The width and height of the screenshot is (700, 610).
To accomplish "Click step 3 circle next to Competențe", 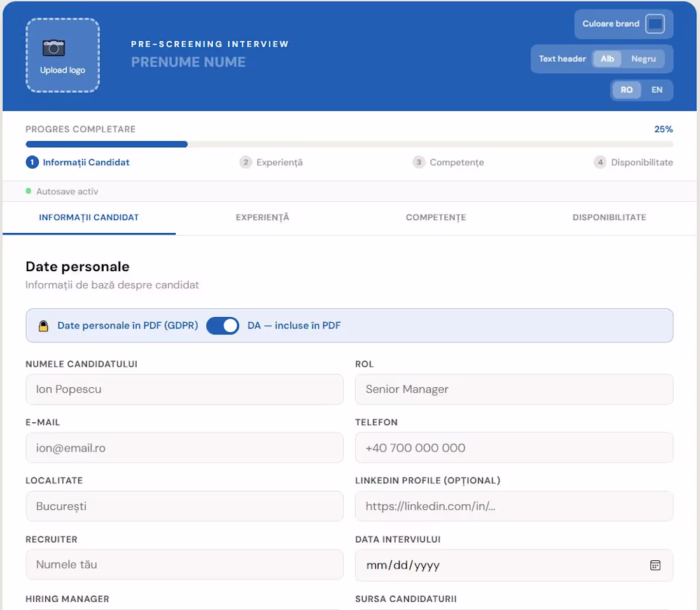I will point(419,162).
